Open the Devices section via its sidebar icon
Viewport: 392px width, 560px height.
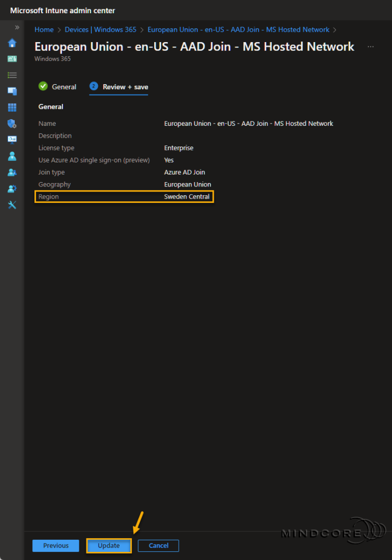(11, 91)
